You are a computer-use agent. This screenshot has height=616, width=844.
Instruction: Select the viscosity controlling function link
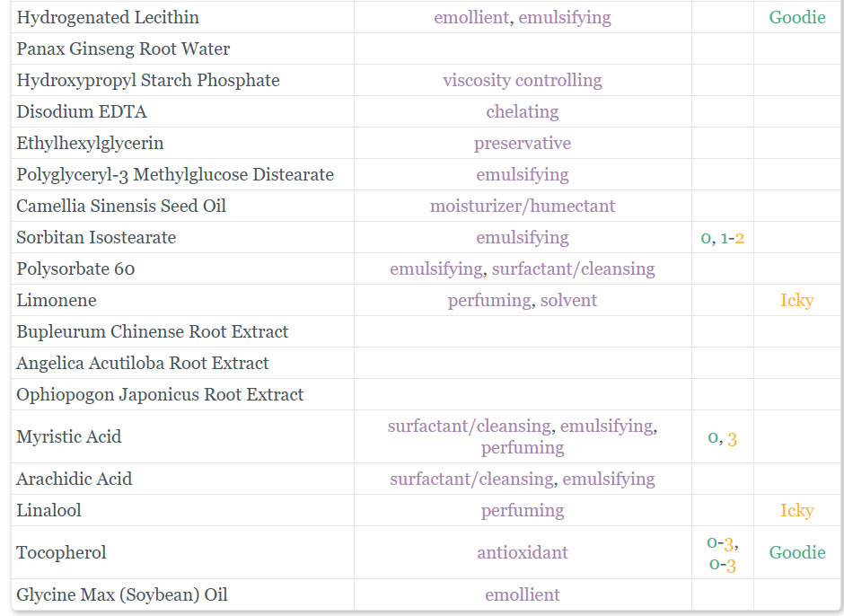[x=523, y=80]
